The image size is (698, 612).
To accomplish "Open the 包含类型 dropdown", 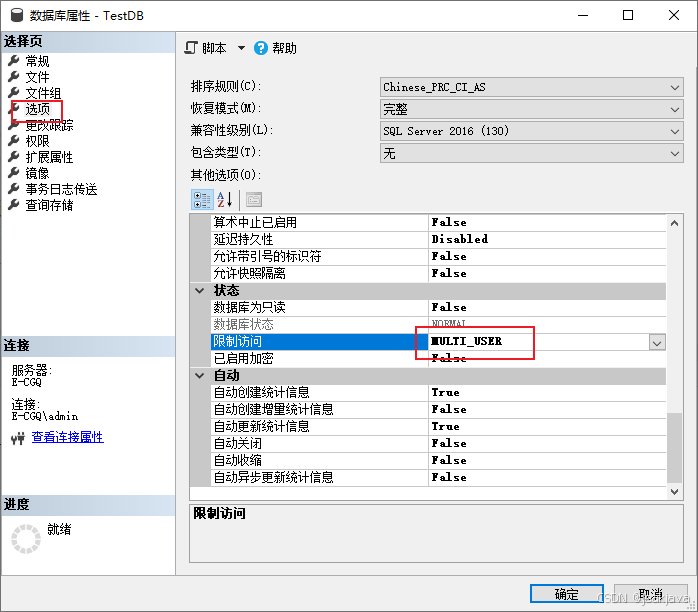I will (532, 153).
